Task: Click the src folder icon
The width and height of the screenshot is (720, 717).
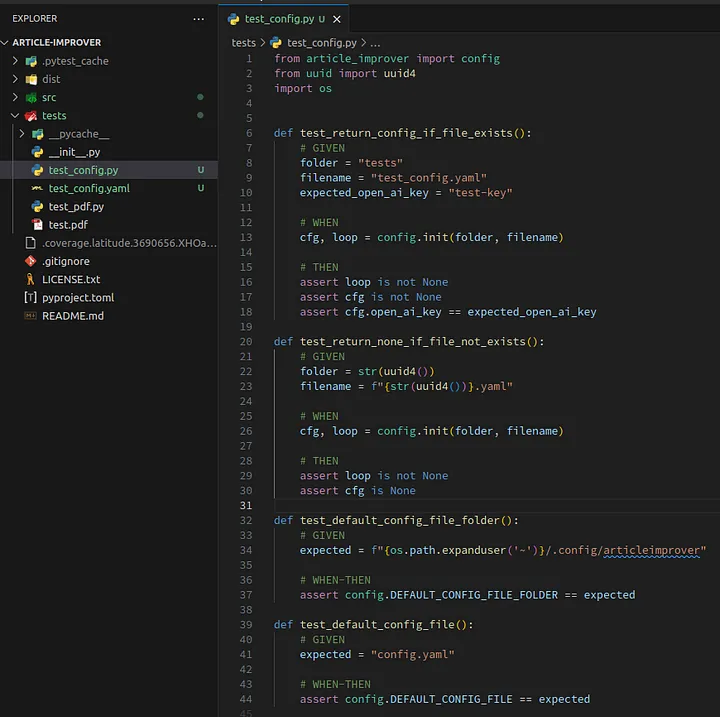Action: click(x=31, y=97)
